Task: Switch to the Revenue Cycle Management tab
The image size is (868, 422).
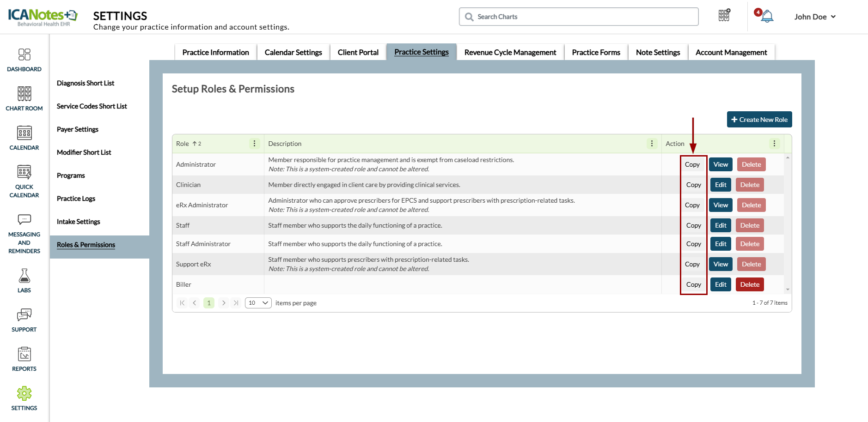Action: point(510,52)
